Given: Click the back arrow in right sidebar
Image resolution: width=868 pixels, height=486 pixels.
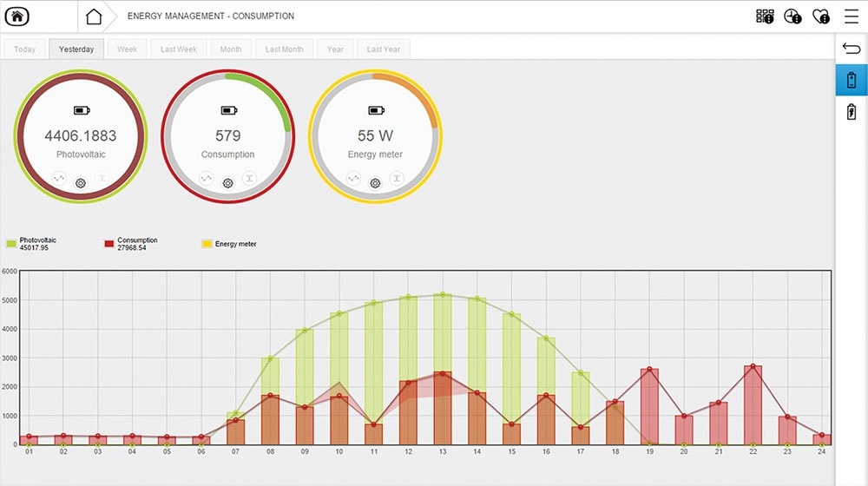Looking at the screenshot, I should 852,49.
